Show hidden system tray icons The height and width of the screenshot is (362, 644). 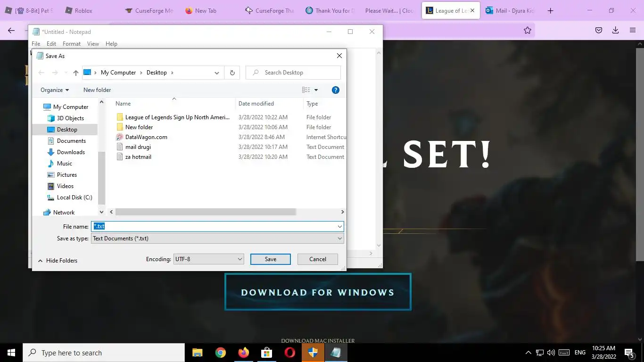[x=528, y=353]
